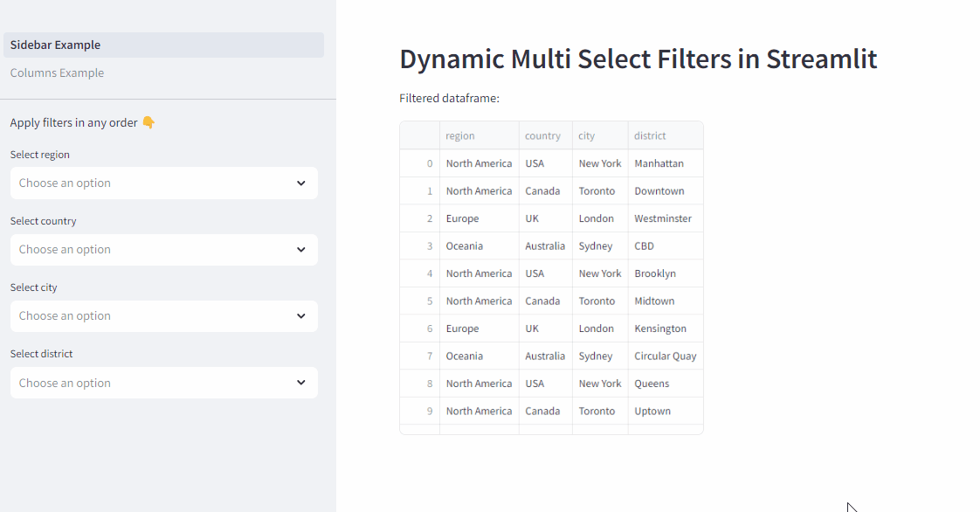The width and height of the screenshot is (980, 512).
Task: Select the Westminster district cell
Action: click(666, 218)
